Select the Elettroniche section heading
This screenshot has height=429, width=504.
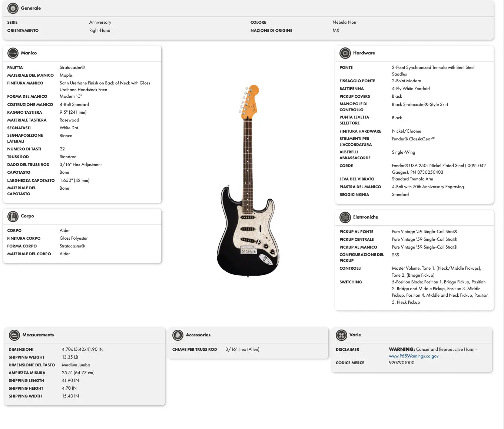365,217
